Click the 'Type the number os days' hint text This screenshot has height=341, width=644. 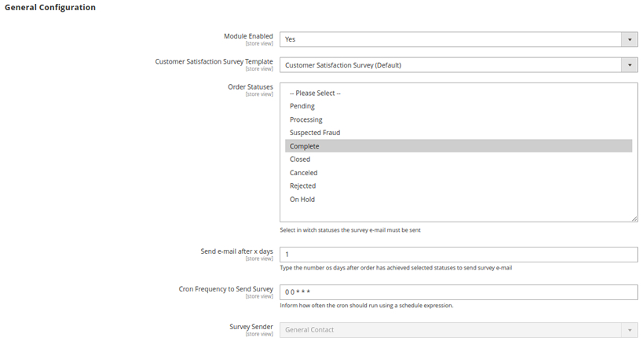click(396, 268)
